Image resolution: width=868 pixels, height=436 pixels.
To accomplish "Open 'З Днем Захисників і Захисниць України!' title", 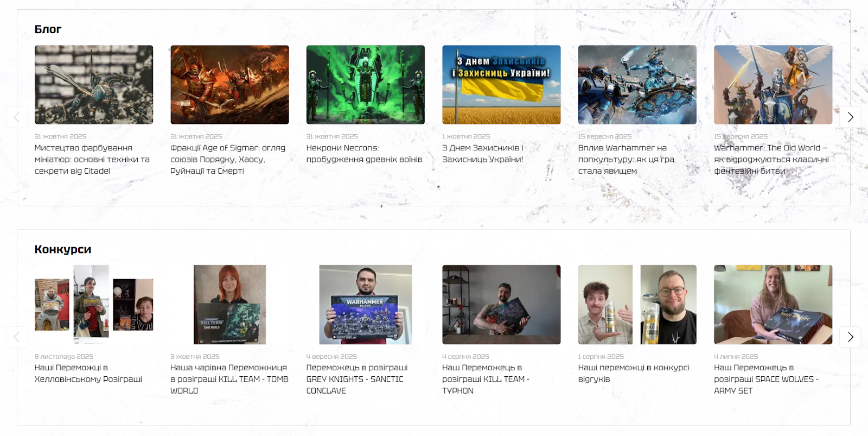I will tap(482, 154).
